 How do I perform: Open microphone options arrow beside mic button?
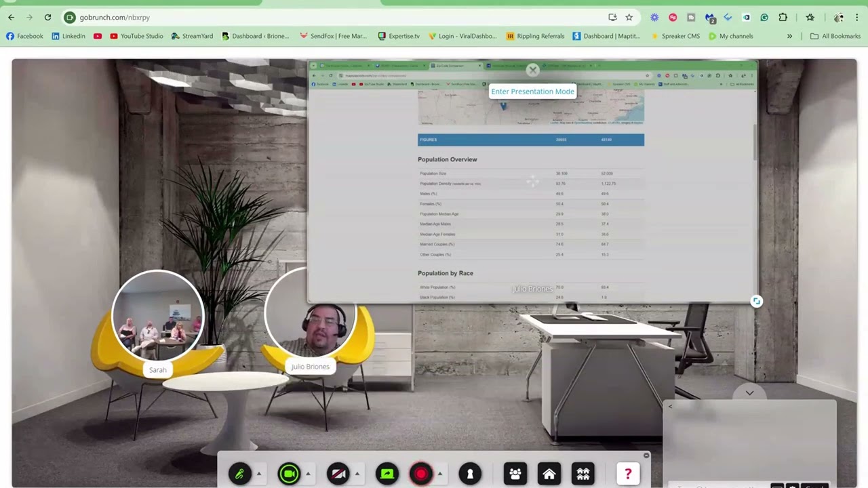(258, 474)
